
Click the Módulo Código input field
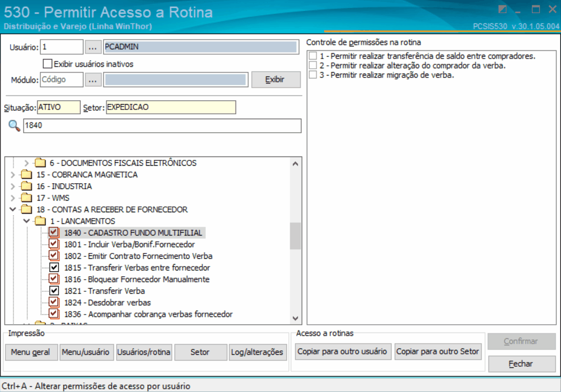(x=62, y=79)
